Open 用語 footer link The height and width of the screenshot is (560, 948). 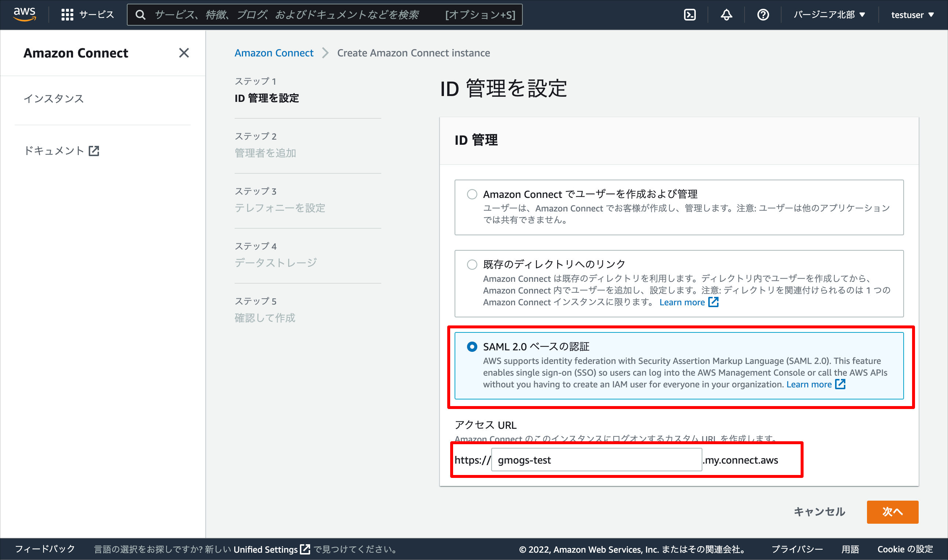(x=850, y=549)
